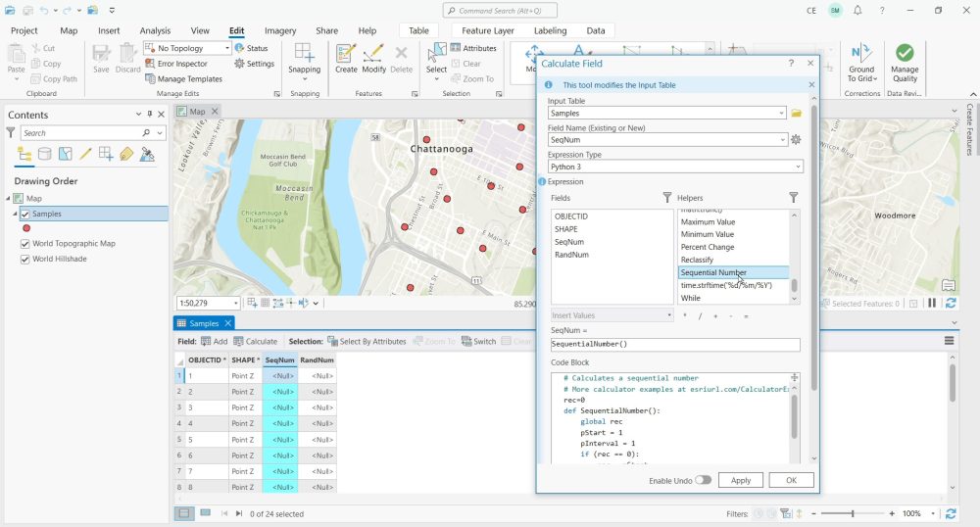Image resolution: width=980 pixels, height=527 pixels.
Task: Open Manage Quality tool
Action: point(905,63)
